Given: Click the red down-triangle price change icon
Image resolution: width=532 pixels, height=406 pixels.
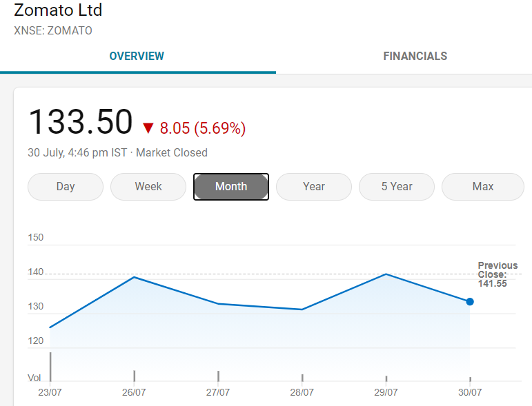Looking at the screenshot, I should 148,128.
